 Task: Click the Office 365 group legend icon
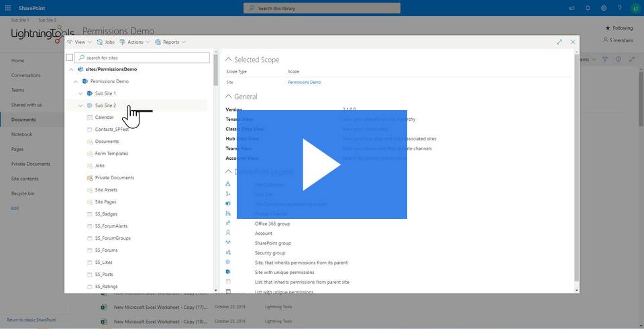coord(228,224)
